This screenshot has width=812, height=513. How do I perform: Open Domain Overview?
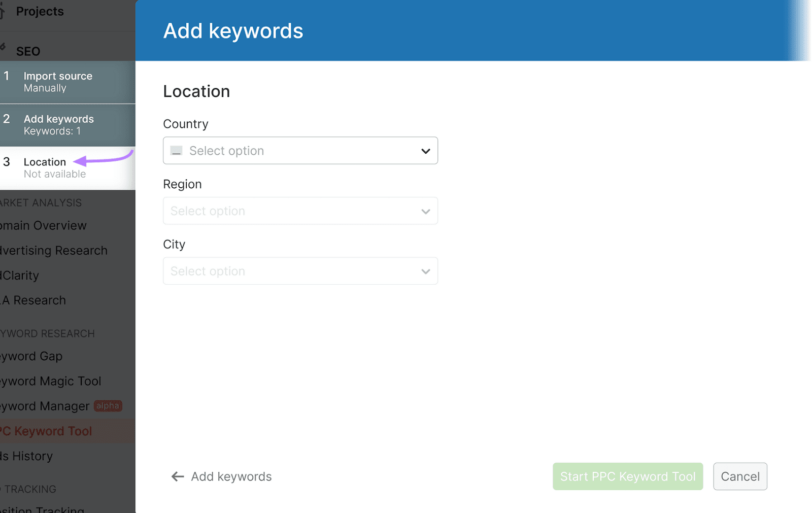43,225
